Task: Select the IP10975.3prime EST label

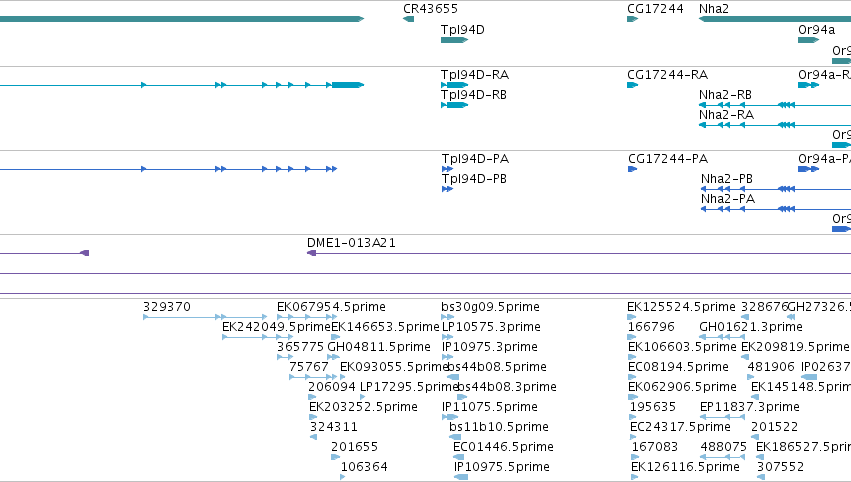Action: [490, 347]
